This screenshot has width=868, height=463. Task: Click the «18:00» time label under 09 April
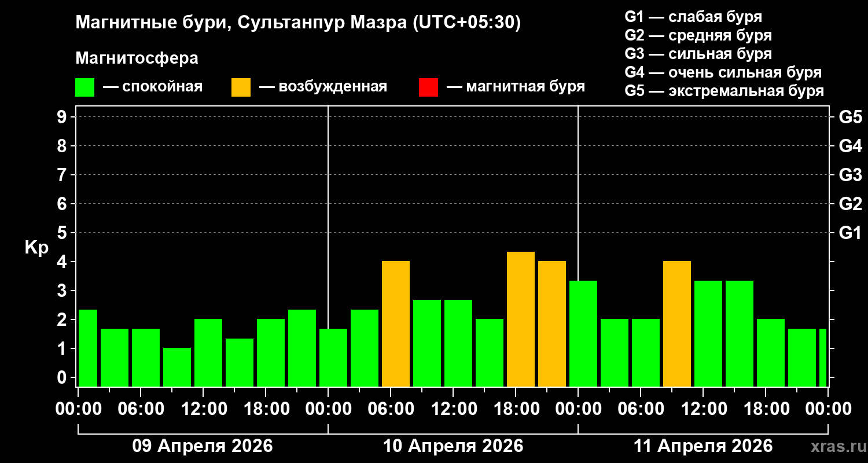click(x=266, y=409)
